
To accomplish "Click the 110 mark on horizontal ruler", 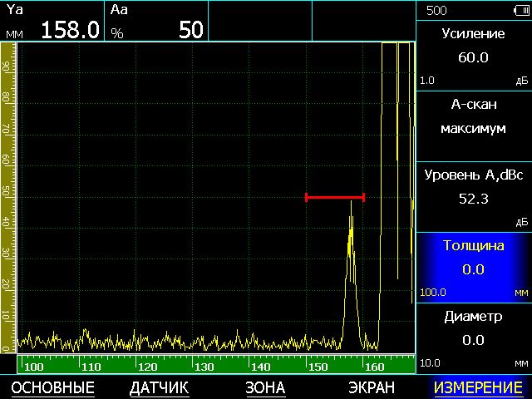I will tap(91, 367).
